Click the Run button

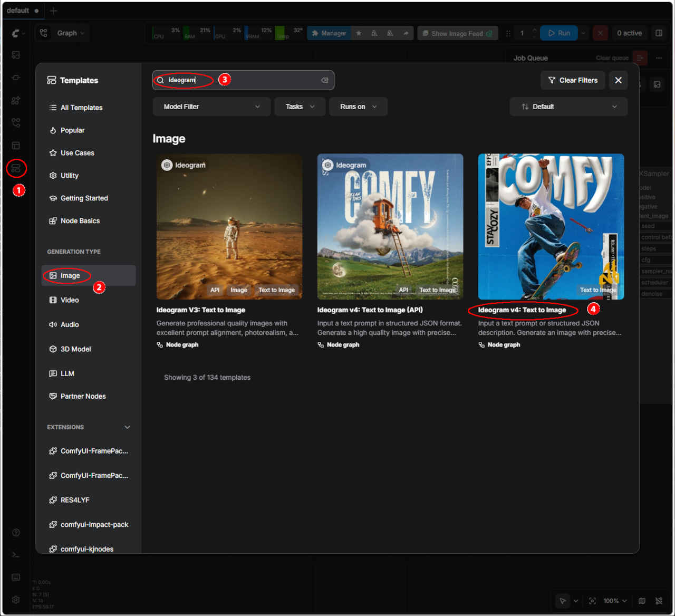click(x=559, y=33)
